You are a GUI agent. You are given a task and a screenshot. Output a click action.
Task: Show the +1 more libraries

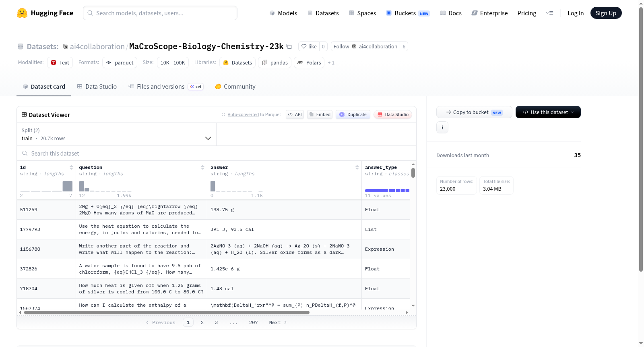click(x=331, y=62)
